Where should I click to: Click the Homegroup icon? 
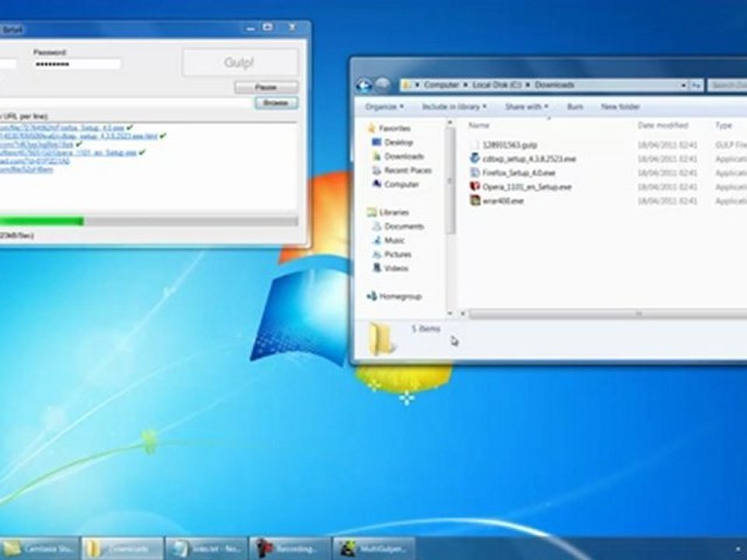tap(372, 296)
